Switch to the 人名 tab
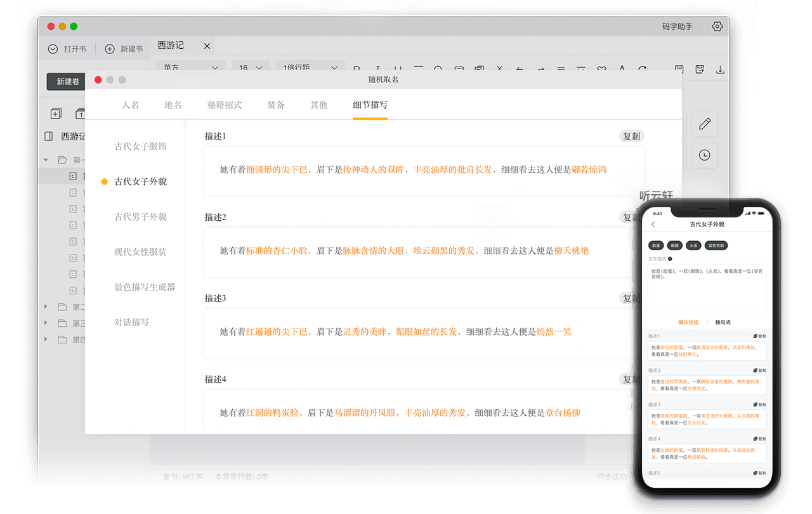Screen dimensions: 812x514 pos(131,105)
